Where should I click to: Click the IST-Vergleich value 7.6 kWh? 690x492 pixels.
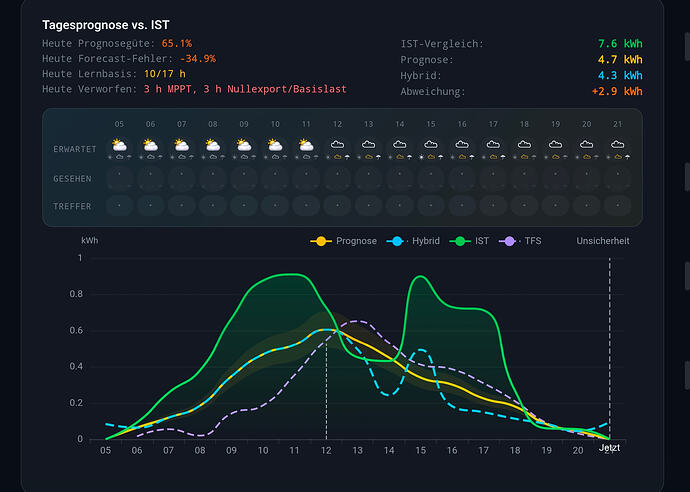point(620,44)
